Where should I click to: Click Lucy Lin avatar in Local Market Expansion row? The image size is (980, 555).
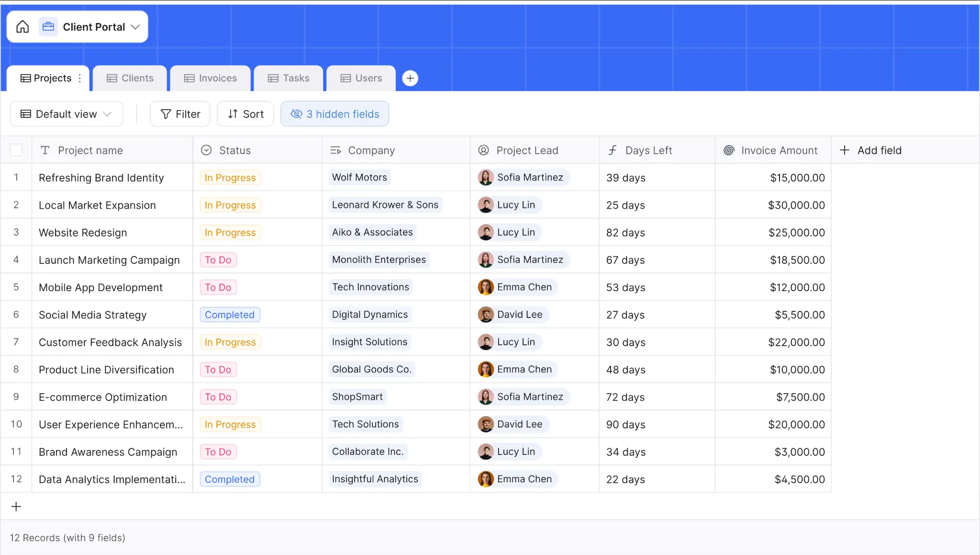[x=486, y=205]
